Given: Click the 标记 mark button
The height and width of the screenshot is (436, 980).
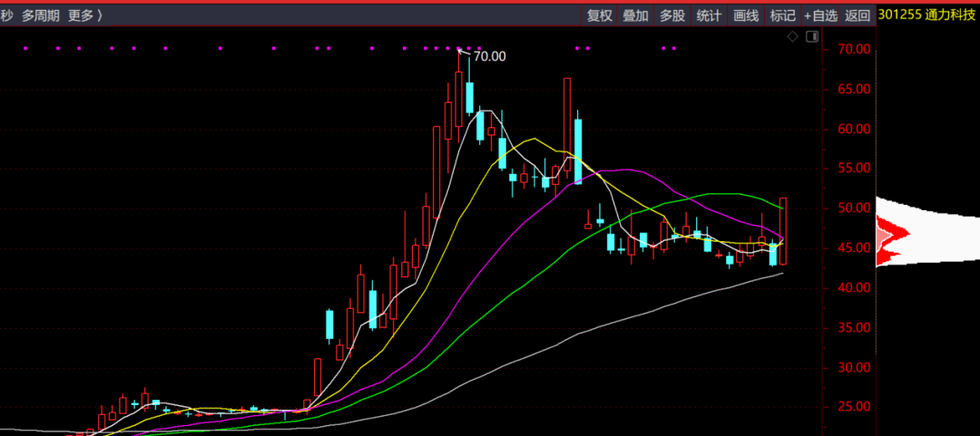Looking at the screenshot, I should click(x=782, y=15).
